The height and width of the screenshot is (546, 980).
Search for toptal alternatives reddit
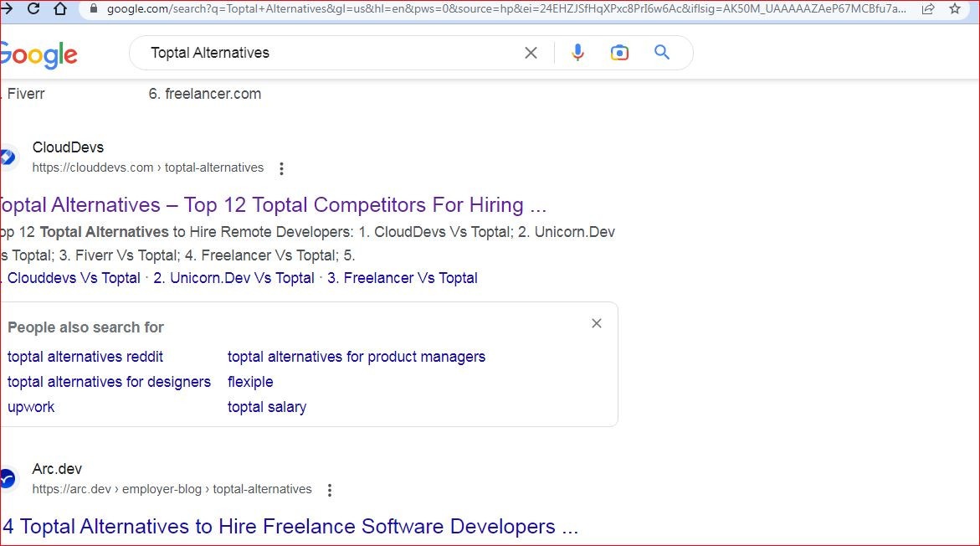pos(85,357)
